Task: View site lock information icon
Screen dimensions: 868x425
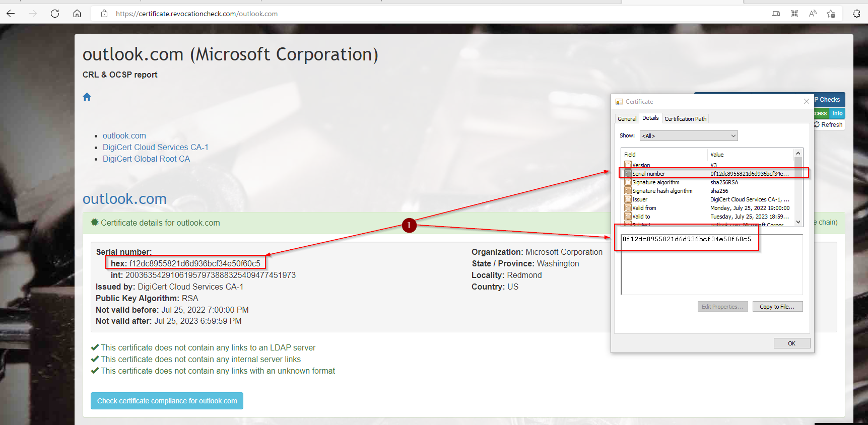Action: click(104, 14)
